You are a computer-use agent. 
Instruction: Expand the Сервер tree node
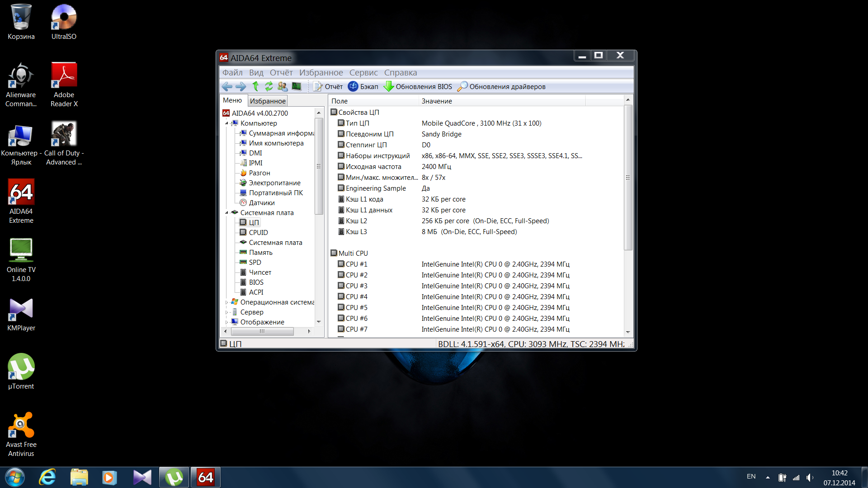(226, 312)
